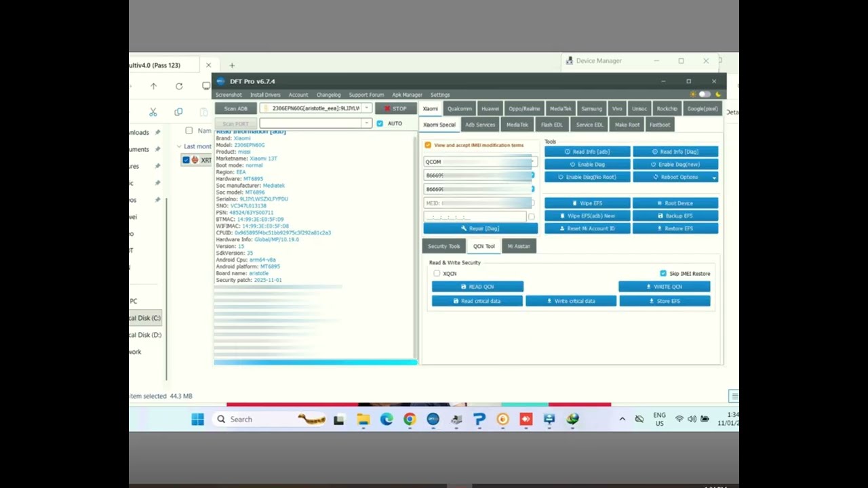
Task: Tick the checkbox next to the MAC address field
Action: [531, 217]
